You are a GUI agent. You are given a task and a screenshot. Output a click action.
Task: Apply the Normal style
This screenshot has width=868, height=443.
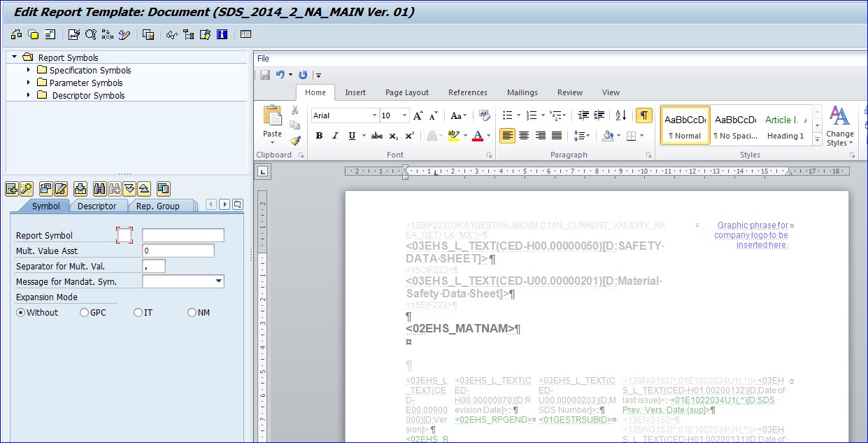click(x=685, y=125)
